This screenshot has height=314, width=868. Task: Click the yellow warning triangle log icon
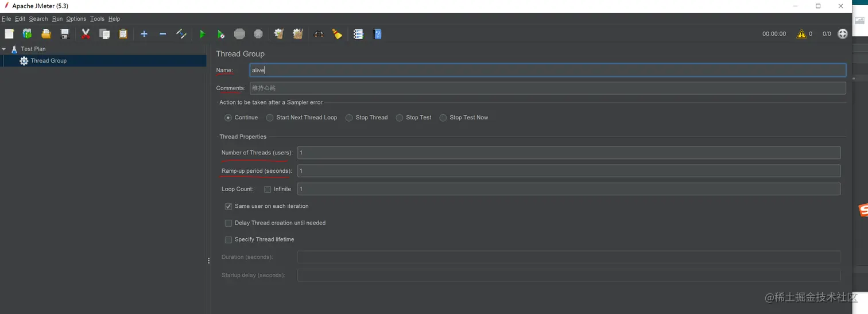click(801, 34)
